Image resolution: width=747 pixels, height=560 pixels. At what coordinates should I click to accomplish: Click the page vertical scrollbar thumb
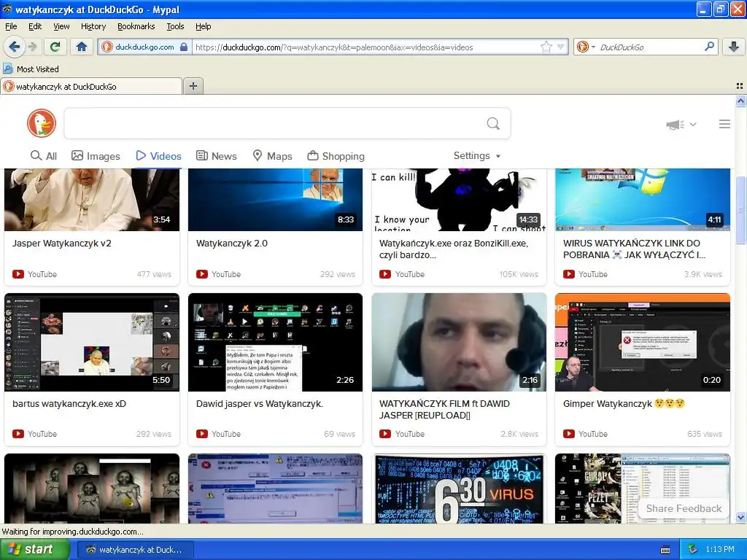[x=740, y=209]
